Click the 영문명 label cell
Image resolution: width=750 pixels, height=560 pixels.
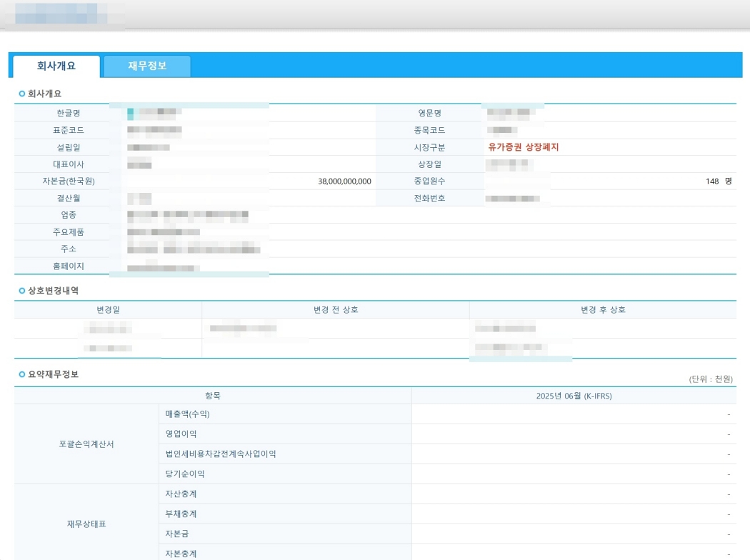coord(429,114)
